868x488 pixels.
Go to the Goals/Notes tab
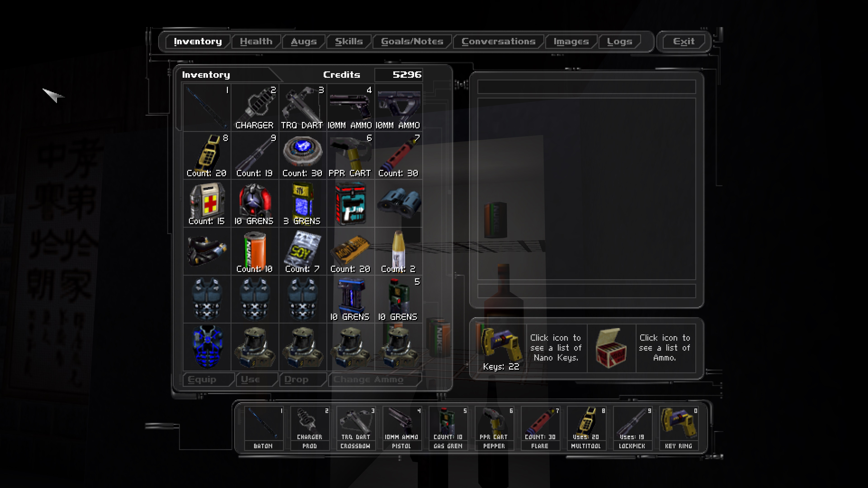coord(412,41)
